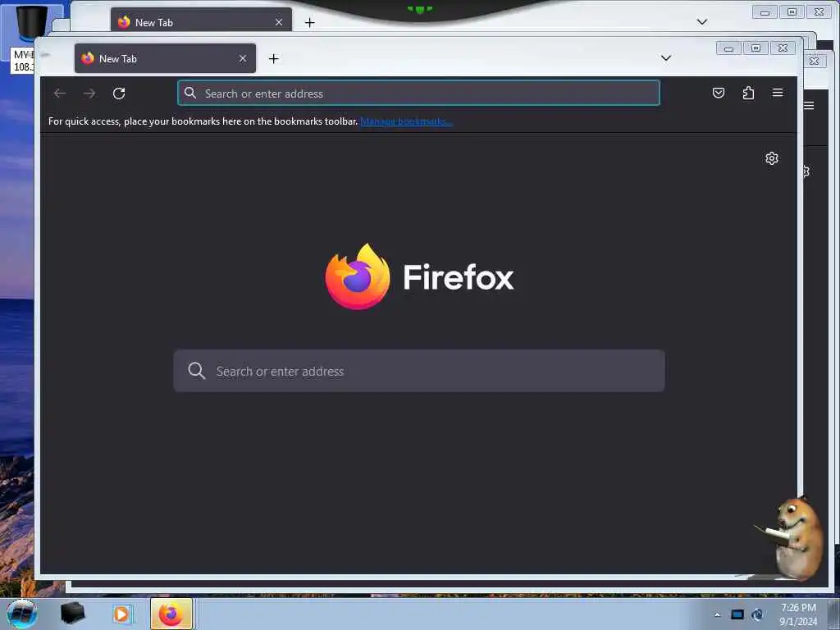Click the monitor icon in system tray
The width and height of the screenshot is (840, 630).
tap(737, 614)
